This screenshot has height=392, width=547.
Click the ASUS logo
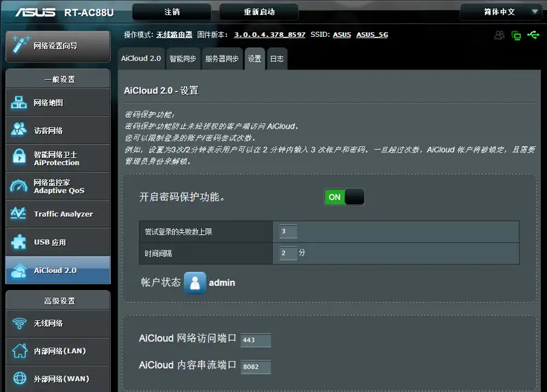click(x=36, y=12)
